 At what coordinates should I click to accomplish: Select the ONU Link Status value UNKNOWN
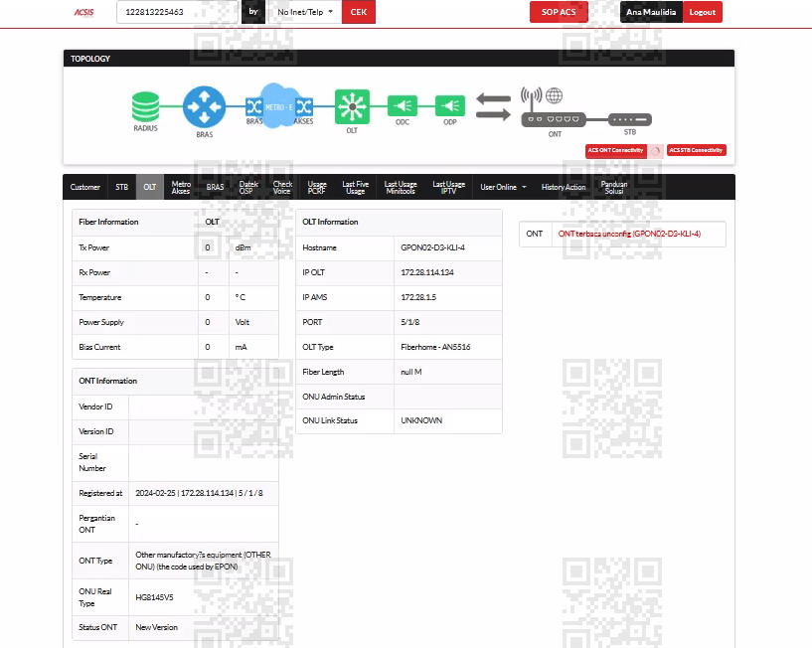[421, 420]
